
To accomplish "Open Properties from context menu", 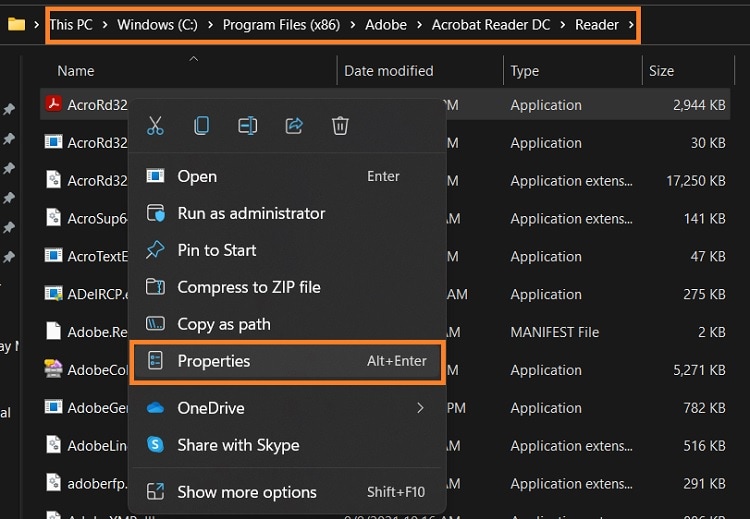I will pyautogui.click(x=214, y=361).
